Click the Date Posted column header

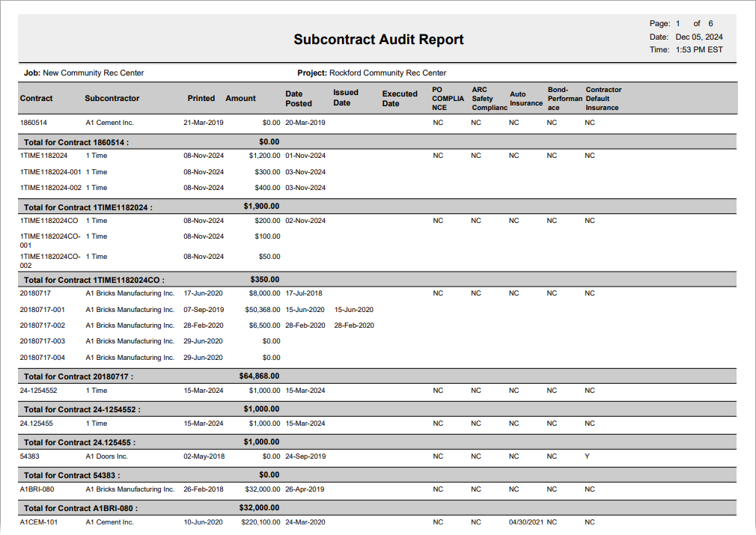(298, 99)
